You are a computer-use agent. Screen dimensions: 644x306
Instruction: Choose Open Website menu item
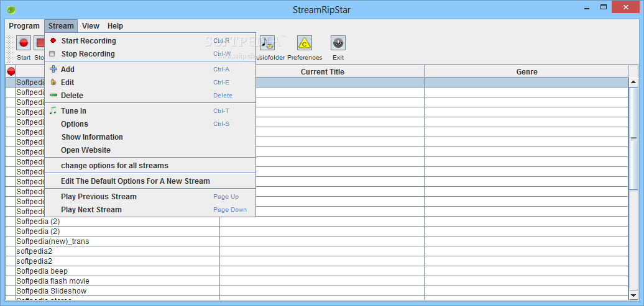[150, 150]
